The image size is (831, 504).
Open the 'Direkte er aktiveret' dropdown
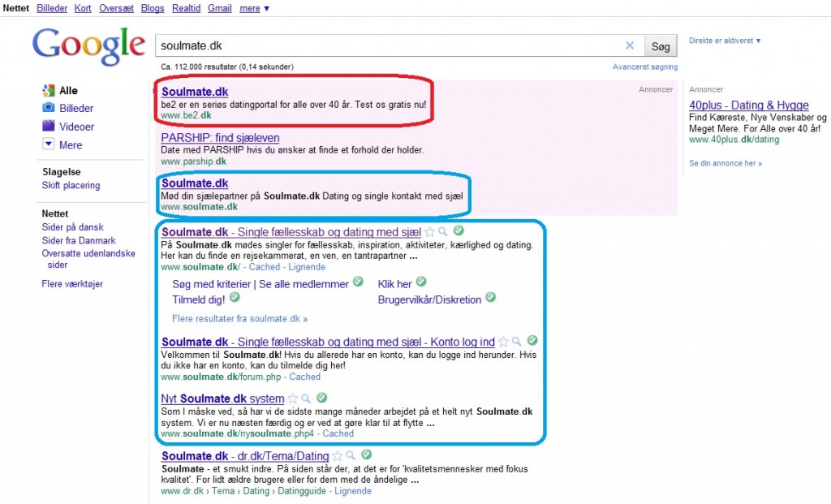pyautogui.click(x=725, y=41)
